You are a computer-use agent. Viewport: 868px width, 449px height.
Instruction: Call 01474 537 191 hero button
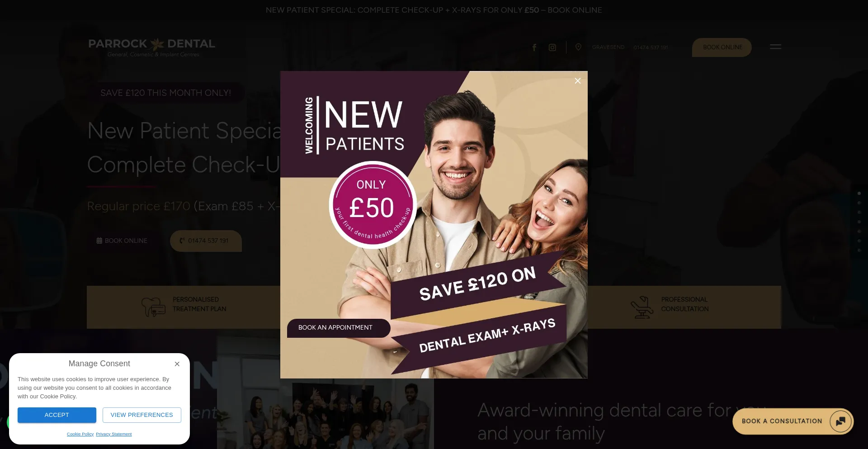206,241
